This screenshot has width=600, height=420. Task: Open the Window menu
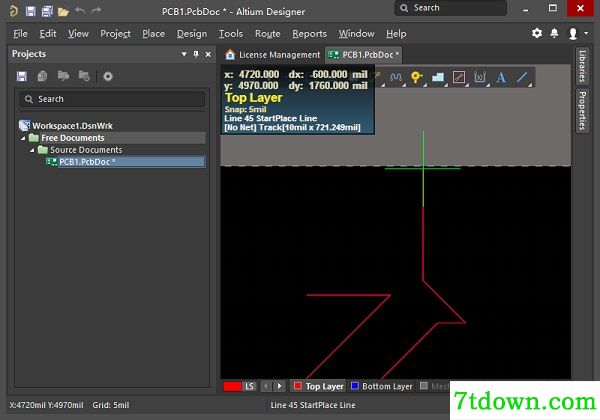click(356, 34)
